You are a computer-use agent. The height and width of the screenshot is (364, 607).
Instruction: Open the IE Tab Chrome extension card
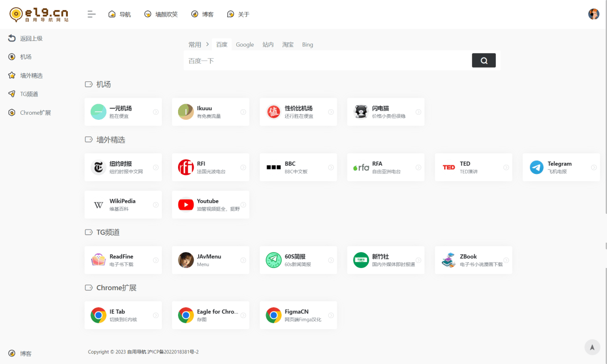123,315
